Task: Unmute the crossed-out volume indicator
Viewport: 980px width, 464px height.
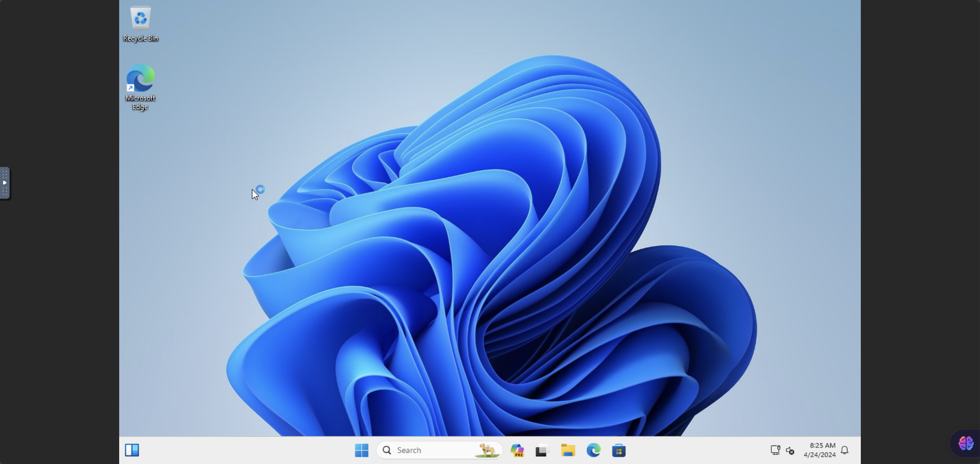Action: [790, 451]
